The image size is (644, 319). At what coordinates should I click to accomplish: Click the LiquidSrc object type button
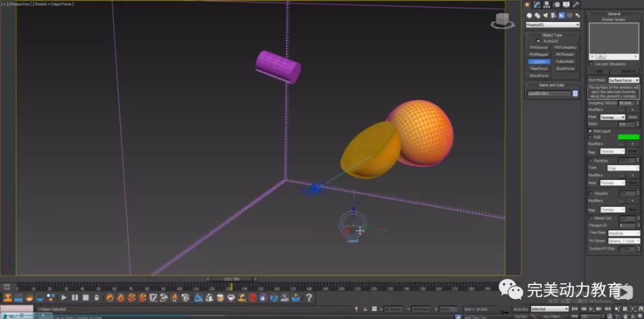pos(538,61)
